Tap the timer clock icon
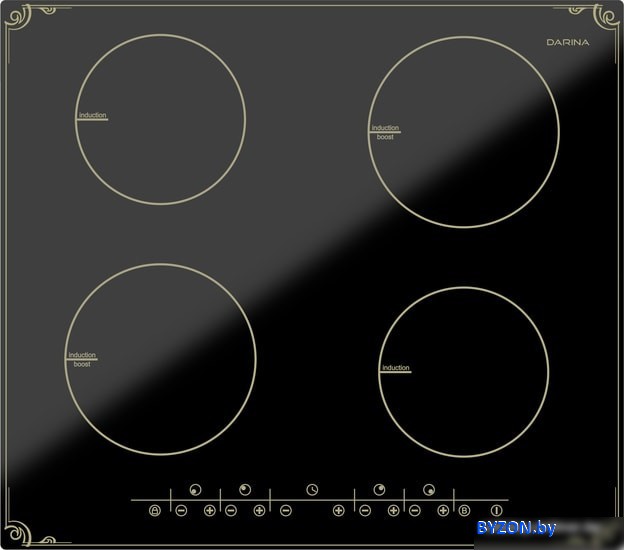 pos(312,490)
